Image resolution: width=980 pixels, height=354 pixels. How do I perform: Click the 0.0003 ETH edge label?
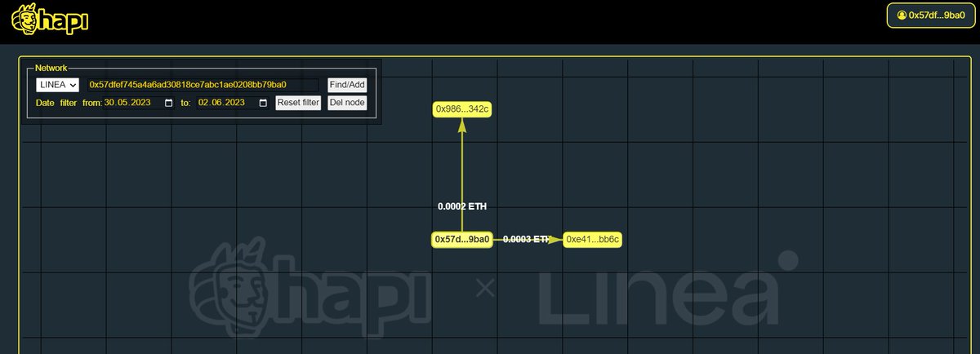click(527, 239)
